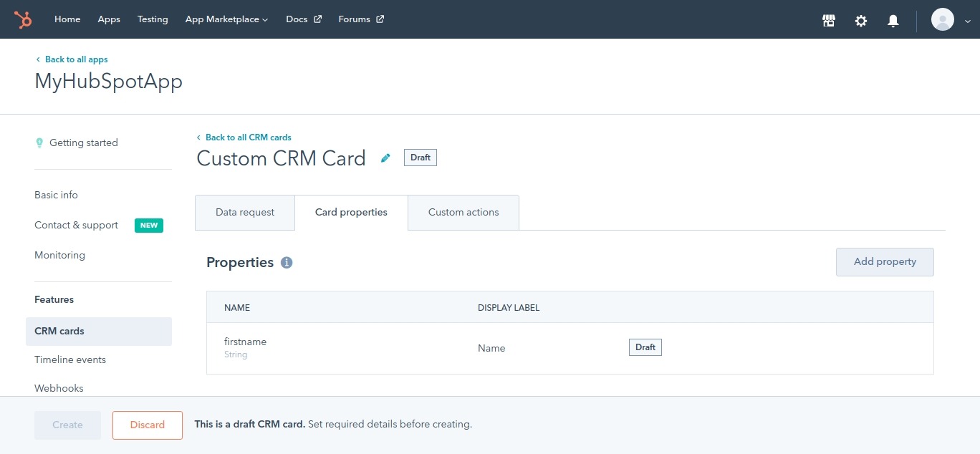Click the pencil icon to rename card

tap(385, 158)
